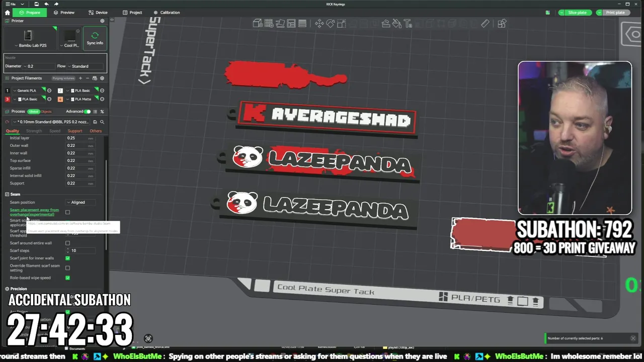Uncheck Scarf joint for inner walls

coord(67,258)
